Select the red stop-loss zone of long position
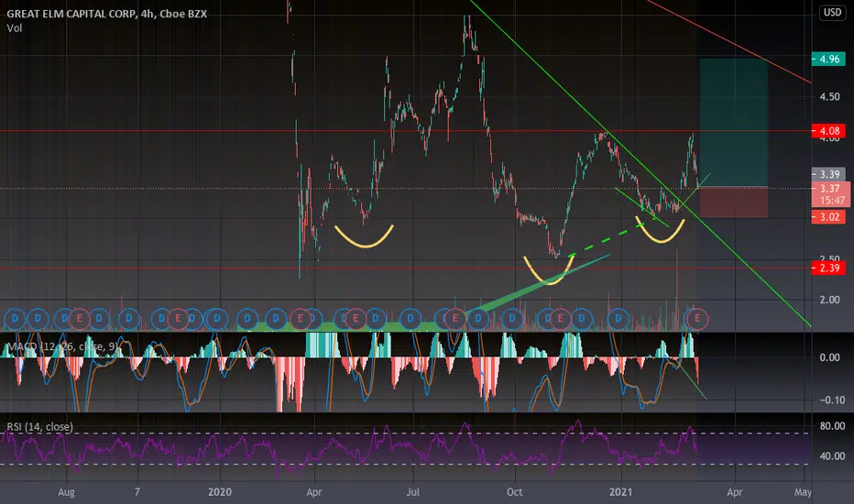The image size is (854, 504). [x=734, y=203]
